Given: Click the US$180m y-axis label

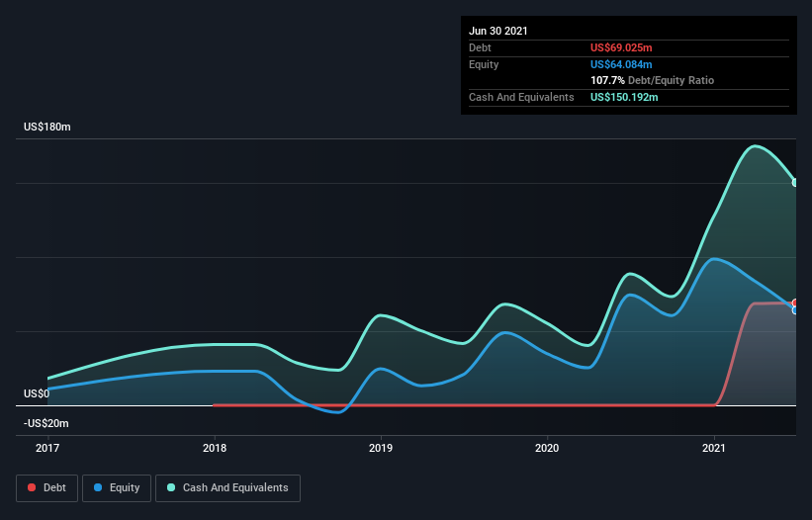Looking at the screenshot, I should [x=47, y=128].
